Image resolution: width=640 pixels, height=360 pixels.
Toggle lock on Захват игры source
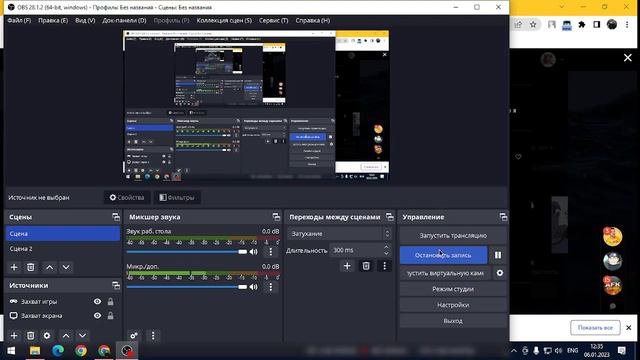point(111,302)
